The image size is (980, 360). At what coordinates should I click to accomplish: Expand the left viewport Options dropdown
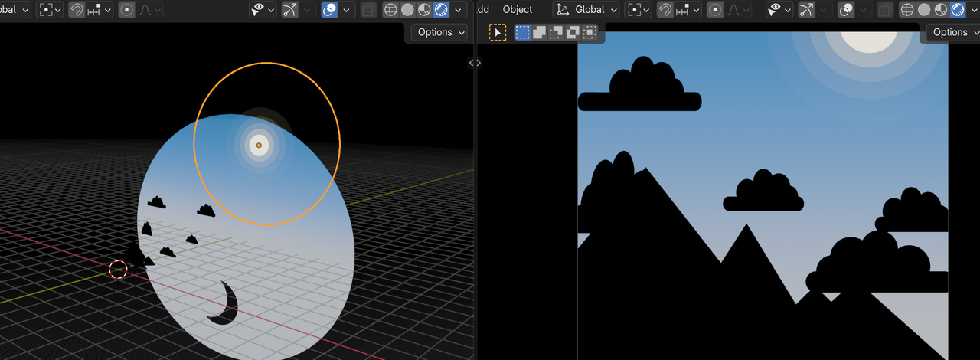coord(440,32)
